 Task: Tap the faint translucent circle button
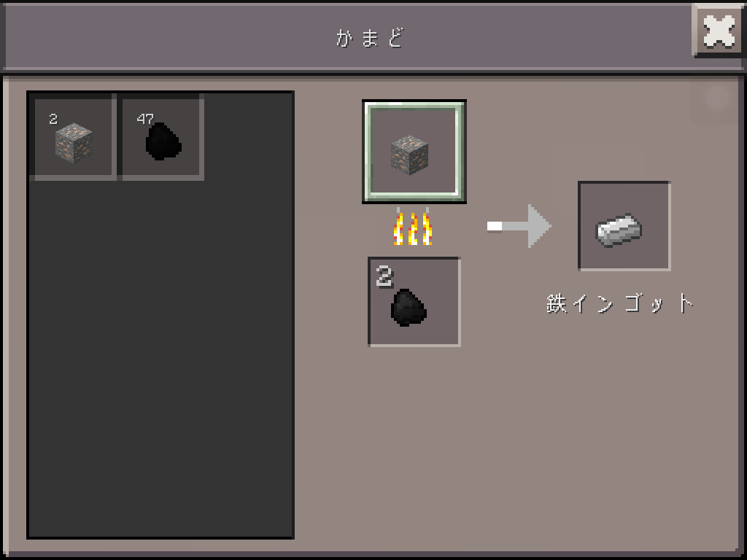coord(717,97)
